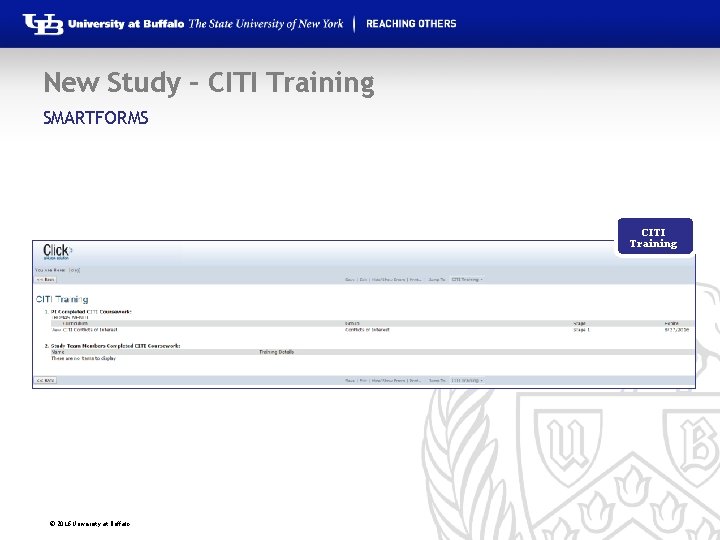Click the CITI Training page heading
The height and width of the screenshot is (540, 720).
coord(62,299)
